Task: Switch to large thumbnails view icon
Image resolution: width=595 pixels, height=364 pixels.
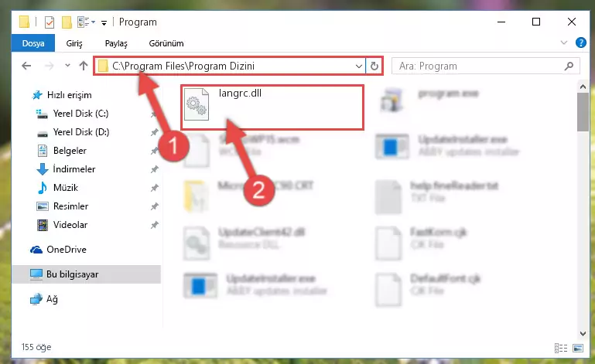Action: [x=578, y=348]
